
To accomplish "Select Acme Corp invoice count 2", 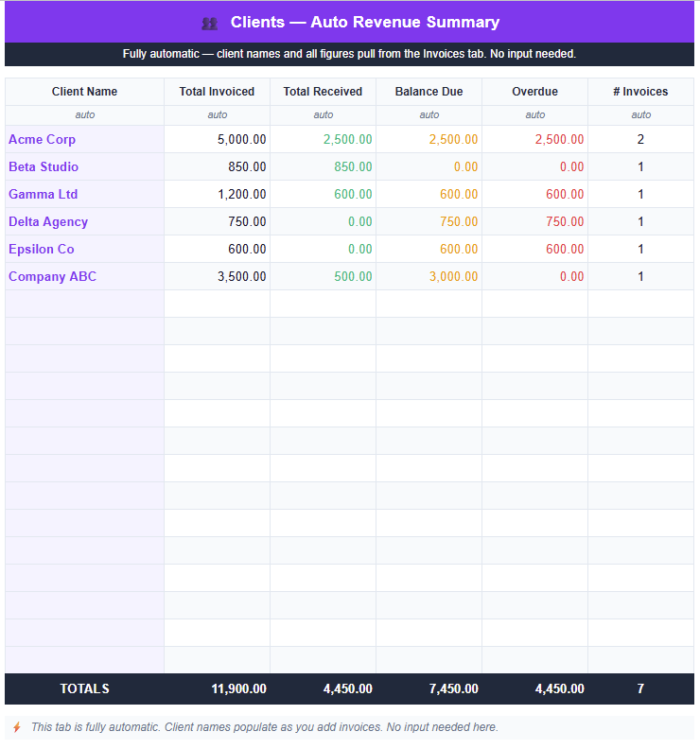I will (640, 139).
